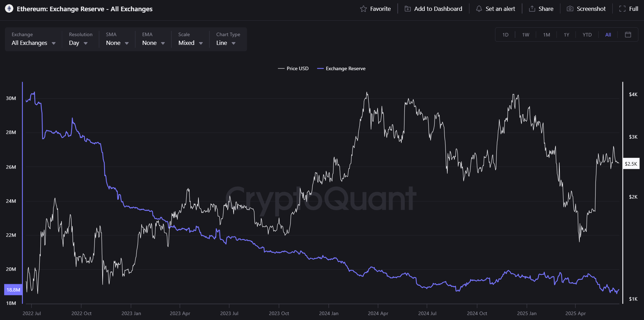This screenshot has width=644, height=320.
Task: Click the Ethereum logo icon
Action: tap(9, 9)
